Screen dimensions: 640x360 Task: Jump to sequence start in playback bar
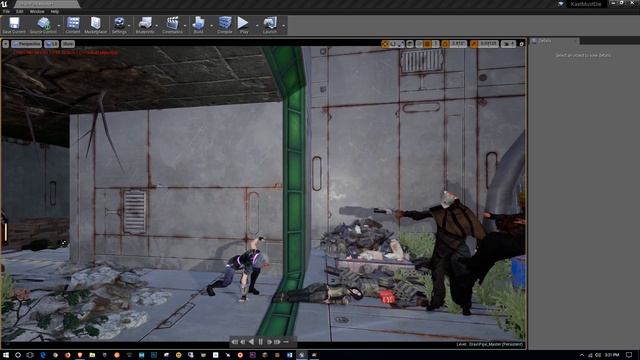235,342
